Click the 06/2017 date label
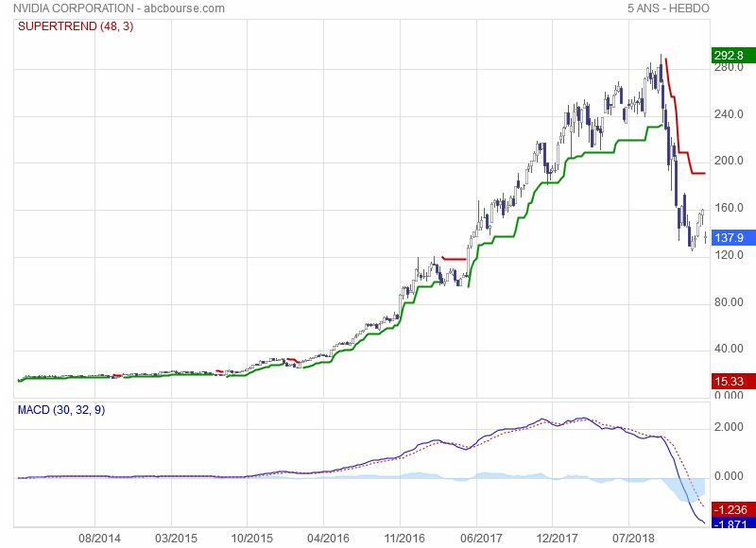The height and width of the screenshot is (548, 756). (481, 539)
